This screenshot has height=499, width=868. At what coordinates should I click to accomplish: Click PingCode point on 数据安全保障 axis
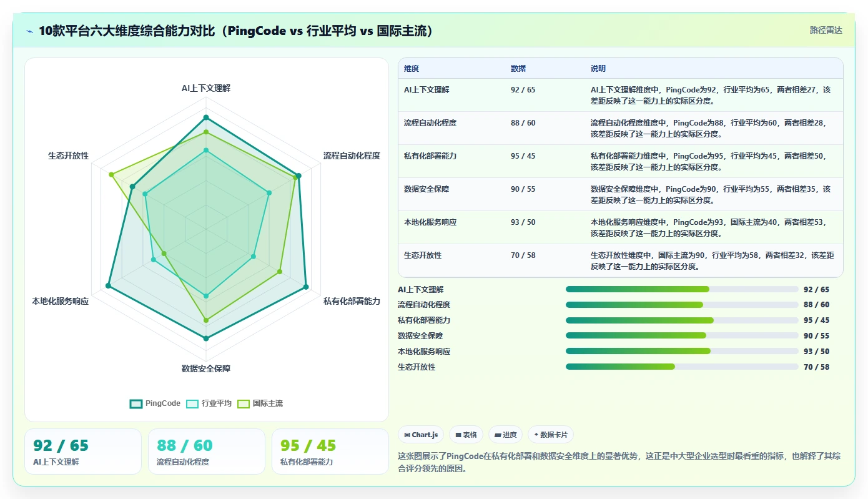(205, 338)
